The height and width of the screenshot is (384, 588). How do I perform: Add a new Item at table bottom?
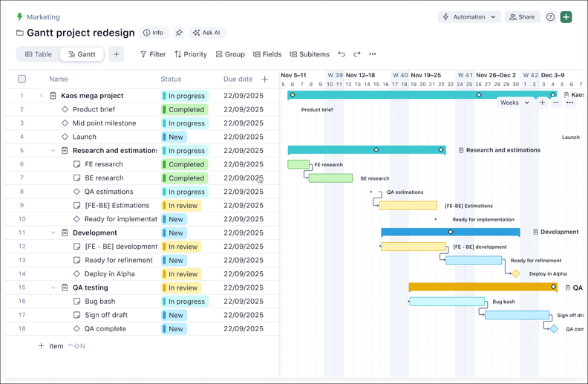click(x=51, y=346)
